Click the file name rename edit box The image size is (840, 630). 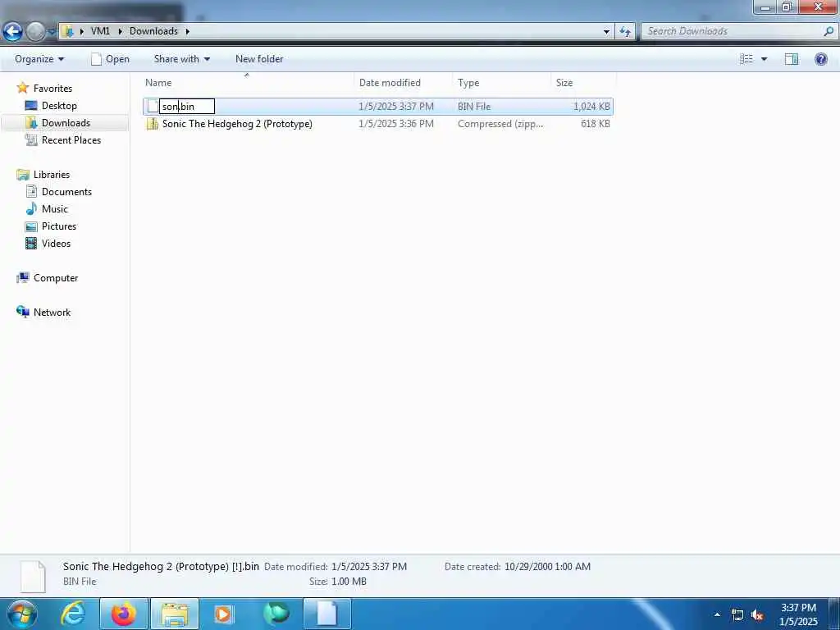tap(187, 106)
